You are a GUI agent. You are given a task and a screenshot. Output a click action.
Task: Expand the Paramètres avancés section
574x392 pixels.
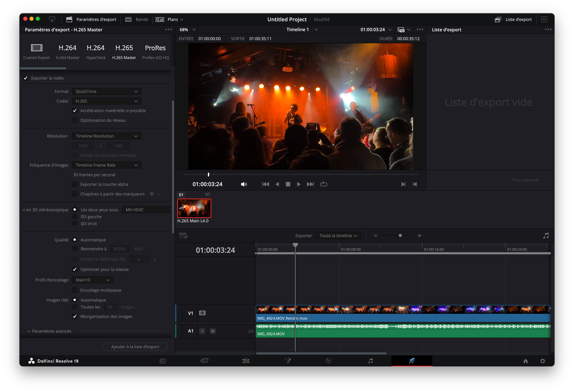tap(49, 331)
